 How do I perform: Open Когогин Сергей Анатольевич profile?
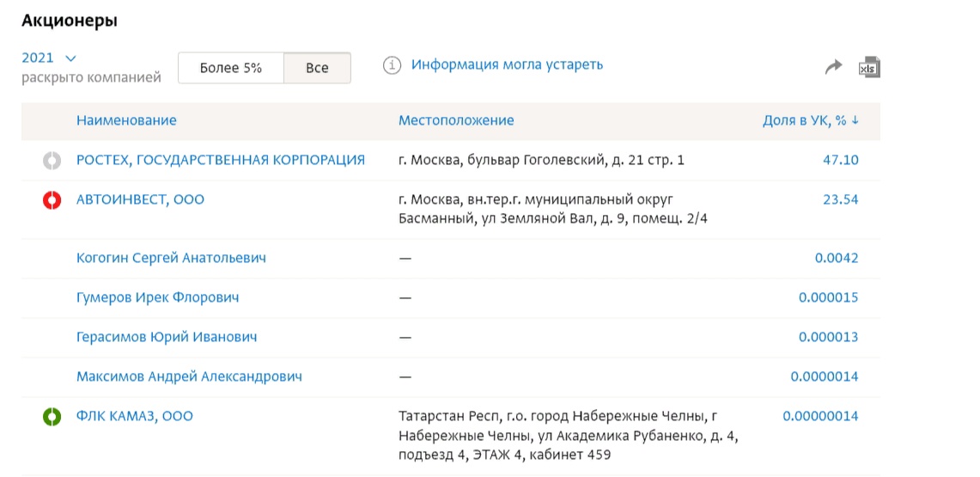(171, 258)
